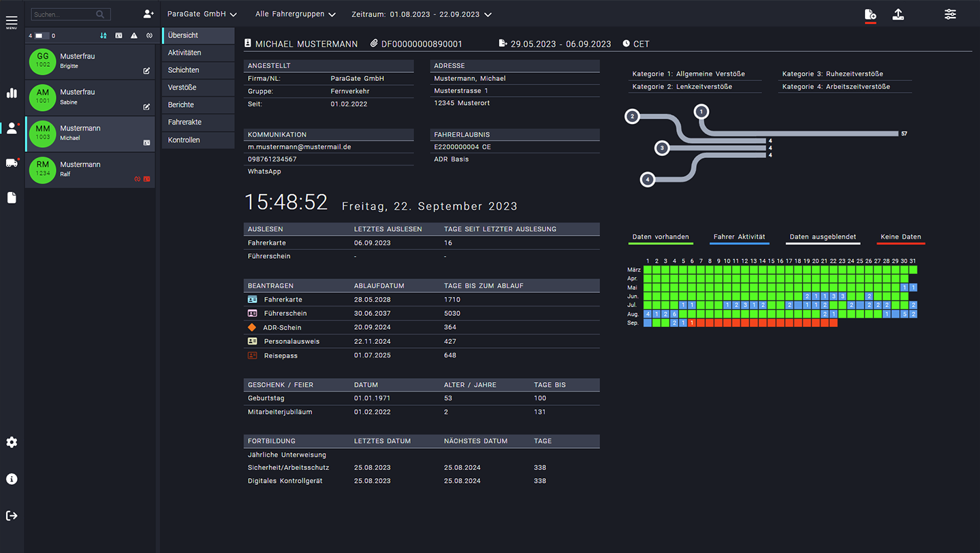The height and width of the screenshot is (553, 980).
Task: Expand the ParaGate GmbH company dropdown
Action: tap(202, 14)
